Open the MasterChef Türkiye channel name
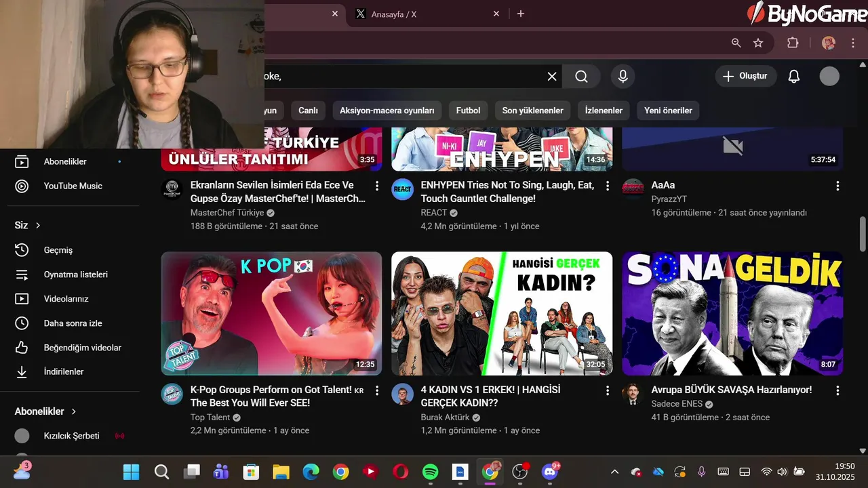The width and height of the screenshot is (868, 488). pyautogui.click(x=227, y=212)
